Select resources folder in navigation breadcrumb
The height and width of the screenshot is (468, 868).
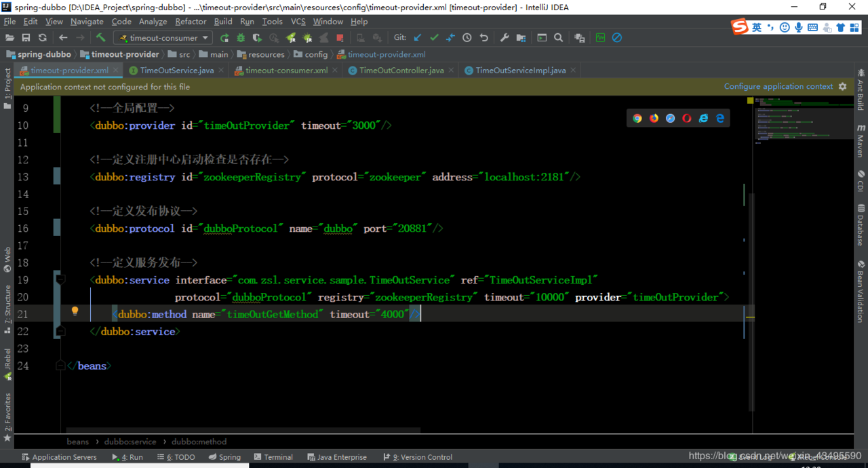pyautogui.click(x=261, y=54)
